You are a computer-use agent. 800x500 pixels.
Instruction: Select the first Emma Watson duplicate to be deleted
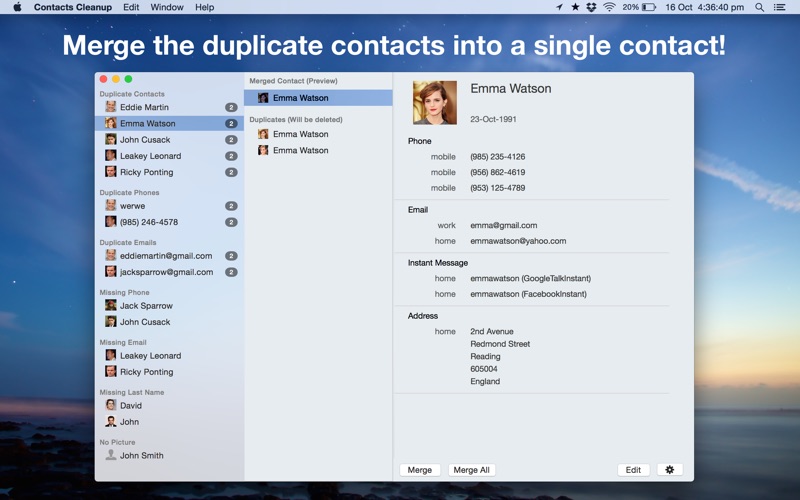point(318,134)
